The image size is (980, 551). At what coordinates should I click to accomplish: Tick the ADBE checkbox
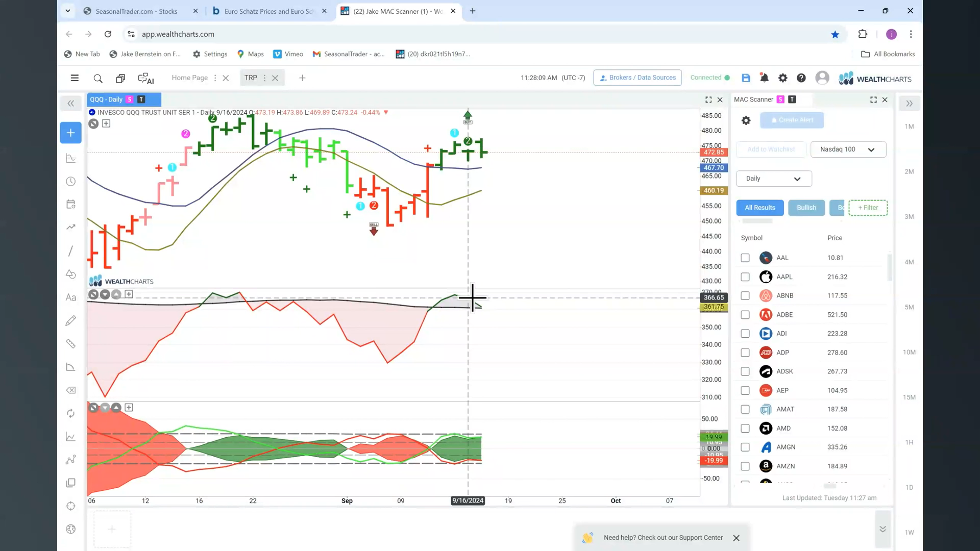pyautogui.click(x=745, y=315)
